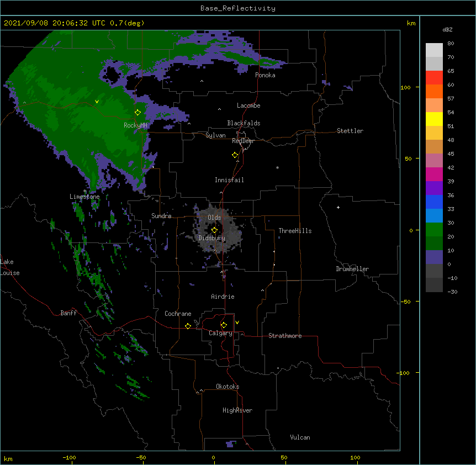Click the 65 dBZ red legend swatch

[434, 78]
